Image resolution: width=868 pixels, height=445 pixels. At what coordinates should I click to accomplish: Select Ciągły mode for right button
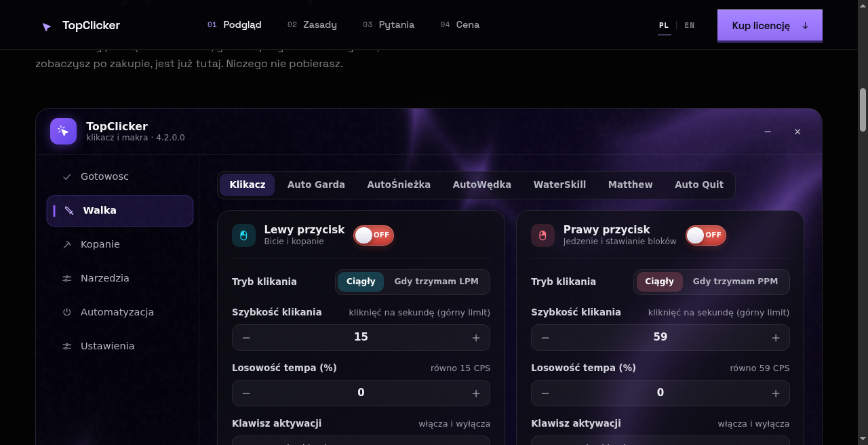(660, 282)
